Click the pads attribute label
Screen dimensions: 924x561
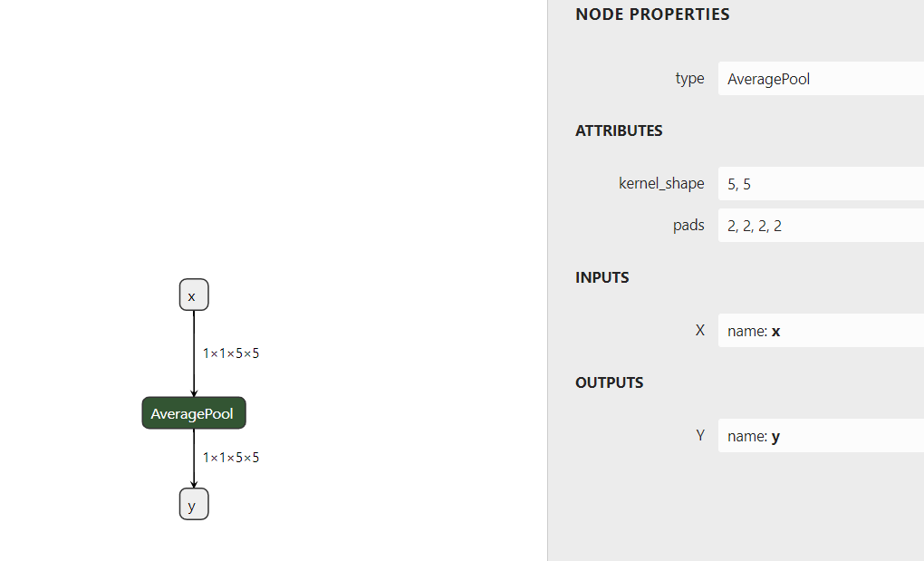(688, 225)
